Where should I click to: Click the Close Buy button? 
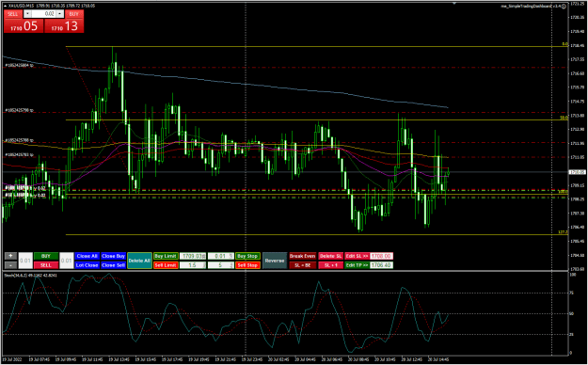tap(113, 256)
